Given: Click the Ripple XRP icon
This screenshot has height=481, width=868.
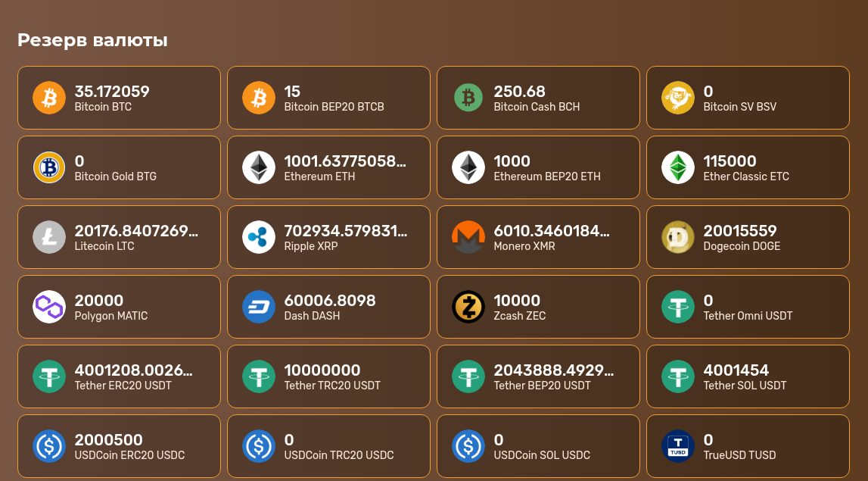Looking at the screenshot, I should click(x=259, y=237).
